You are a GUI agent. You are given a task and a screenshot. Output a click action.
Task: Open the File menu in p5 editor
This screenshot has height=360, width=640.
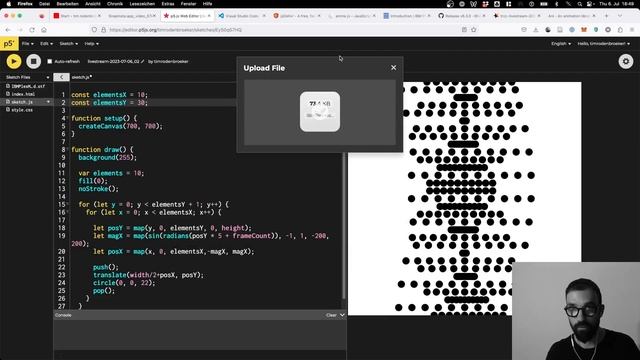27,44
